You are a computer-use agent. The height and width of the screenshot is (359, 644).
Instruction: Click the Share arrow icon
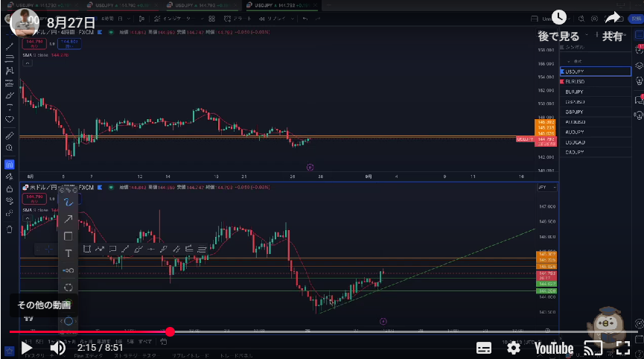point(613,19)
